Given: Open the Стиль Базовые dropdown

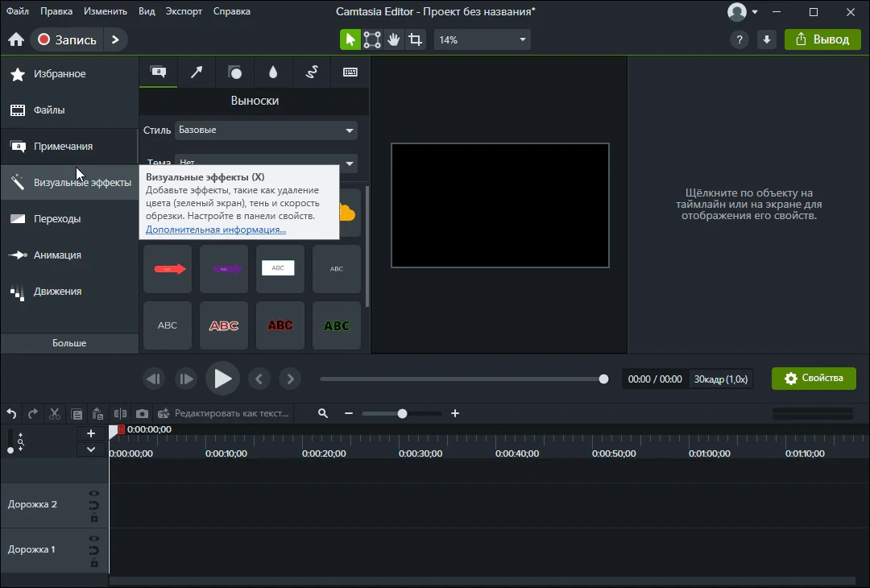Looking at the screenshot, I should tap(267, 130).
